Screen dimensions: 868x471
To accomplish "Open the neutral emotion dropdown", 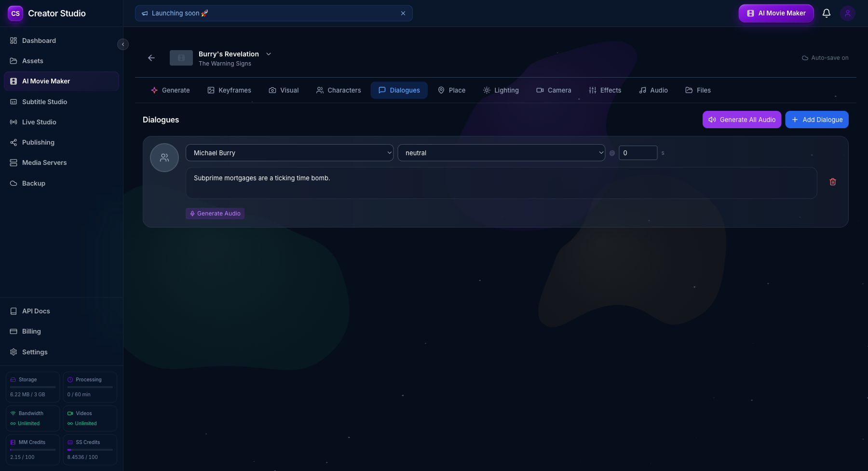I will [x=501, y=153].
